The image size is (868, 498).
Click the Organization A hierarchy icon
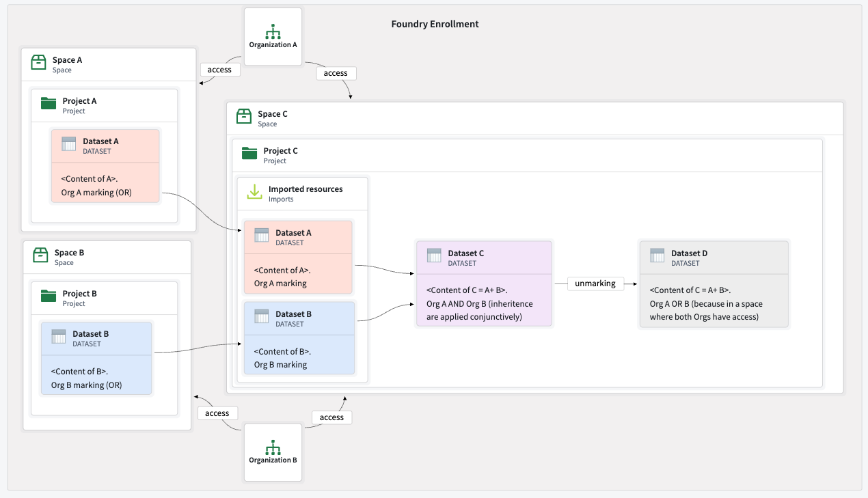point(273,31)
